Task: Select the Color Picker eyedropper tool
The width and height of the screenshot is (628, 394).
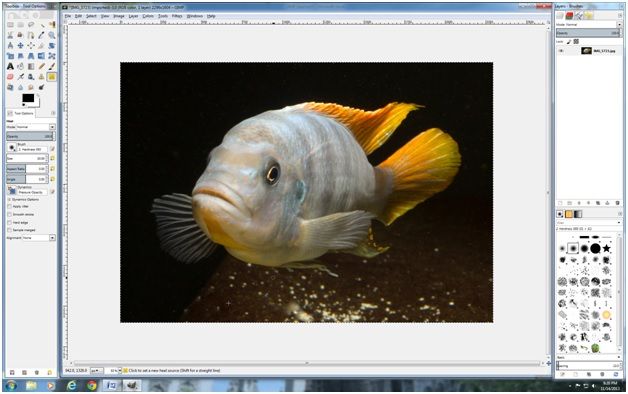Action: pos(41,35)
